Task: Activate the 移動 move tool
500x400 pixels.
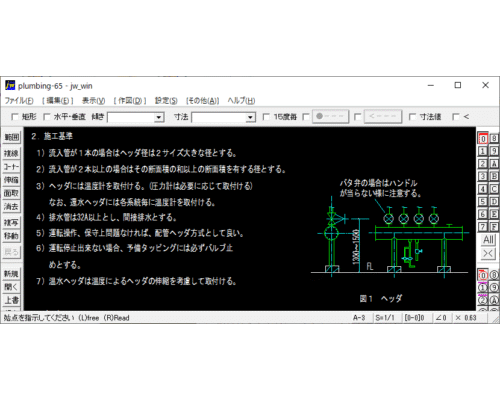Action: (11, 236)
